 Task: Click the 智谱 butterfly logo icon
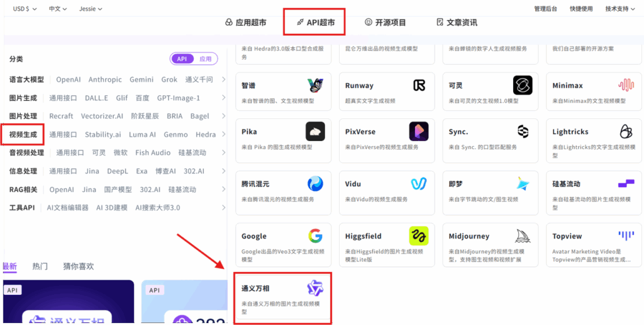316,85
